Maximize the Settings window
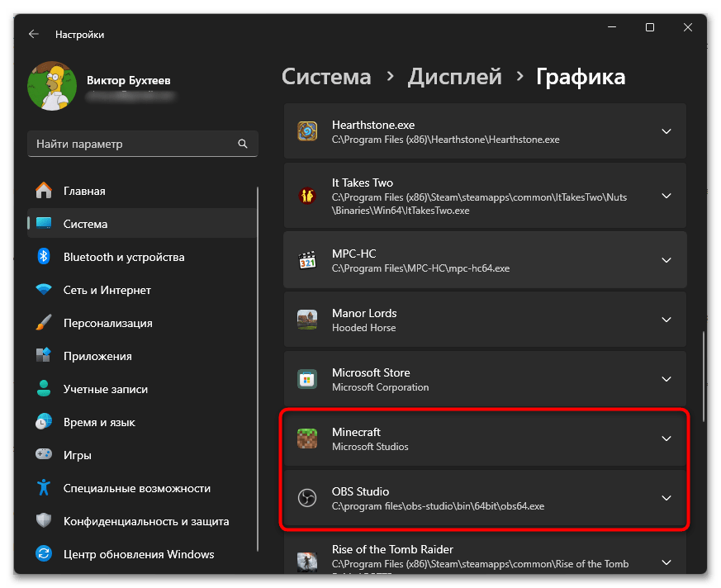 coord(650,27)
